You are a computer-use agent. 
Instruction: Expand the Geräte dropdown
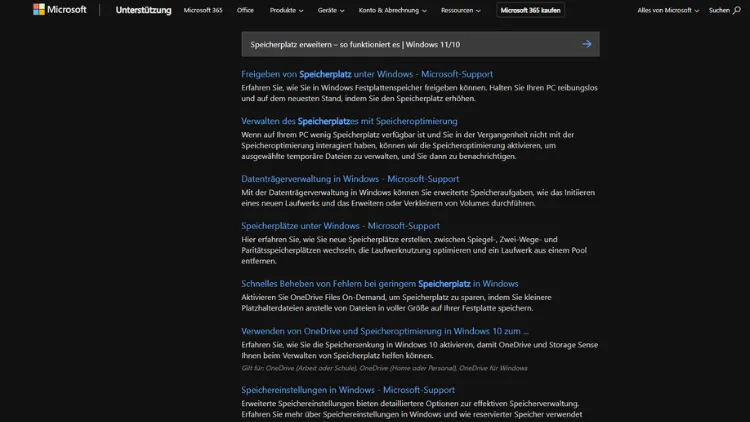click(x=331, y=10)
